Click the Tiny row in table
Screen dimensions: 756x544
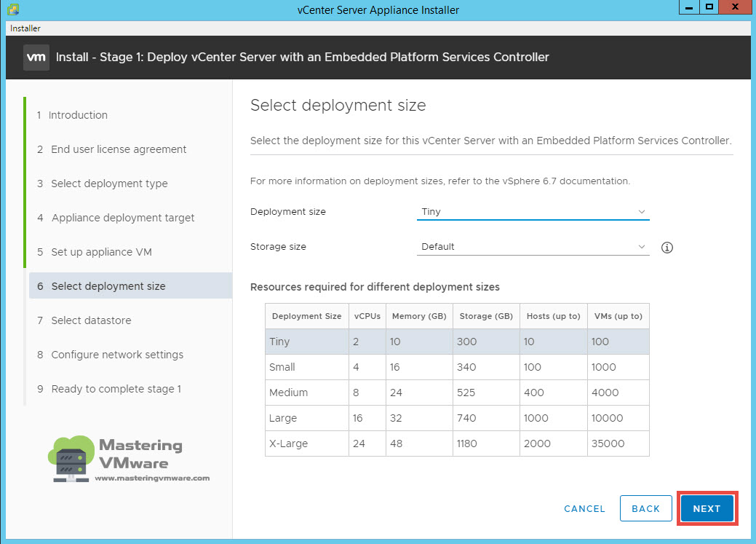[457, 342]
